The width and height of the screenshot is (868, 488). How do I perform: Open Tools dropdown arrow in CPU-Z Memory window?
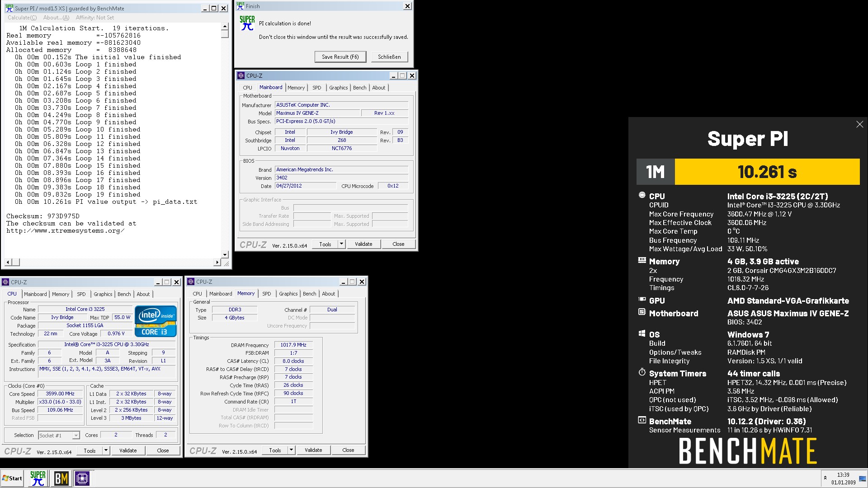click(292, 450)
